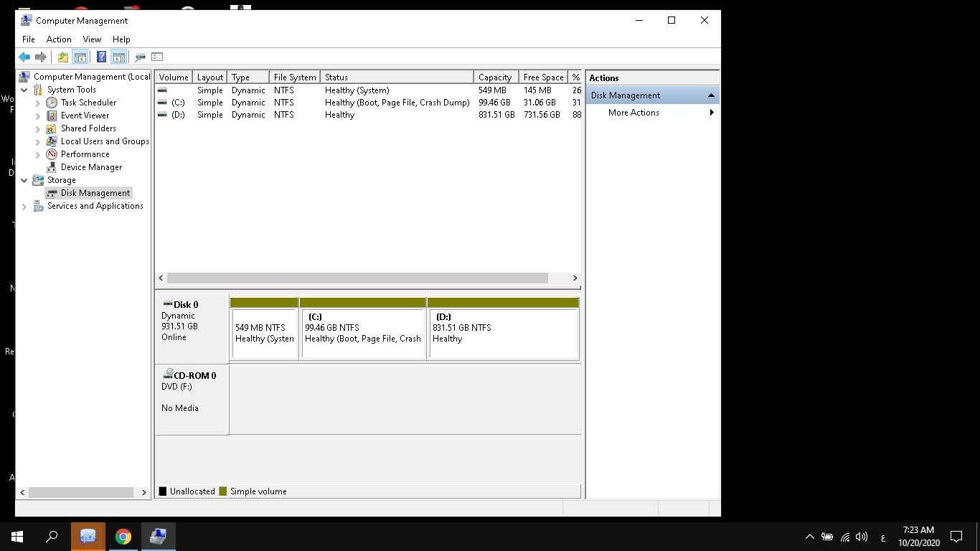Screen dimensions: 980x551
Task: Open the View menu
Action: point(92,39)
